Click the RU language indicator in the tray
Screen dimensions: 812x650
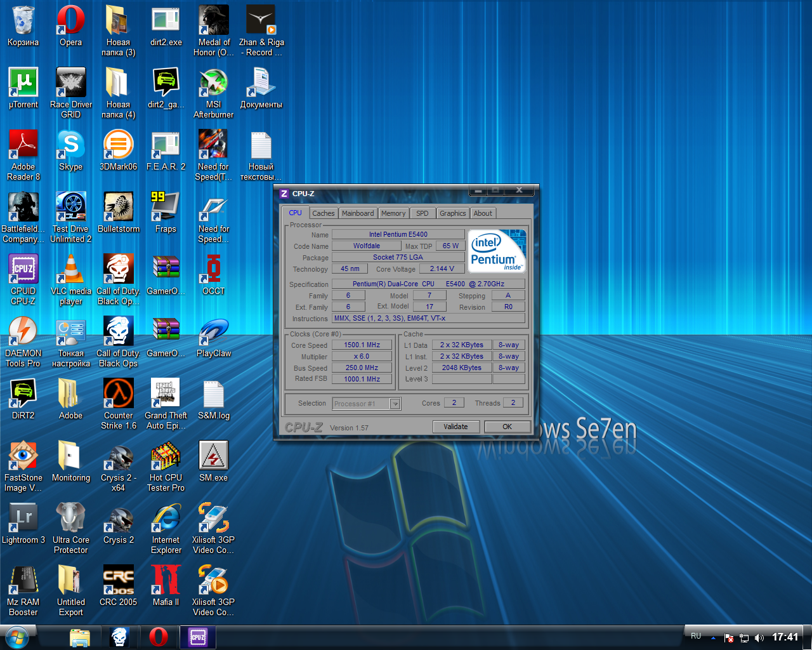tap(696, 636)
